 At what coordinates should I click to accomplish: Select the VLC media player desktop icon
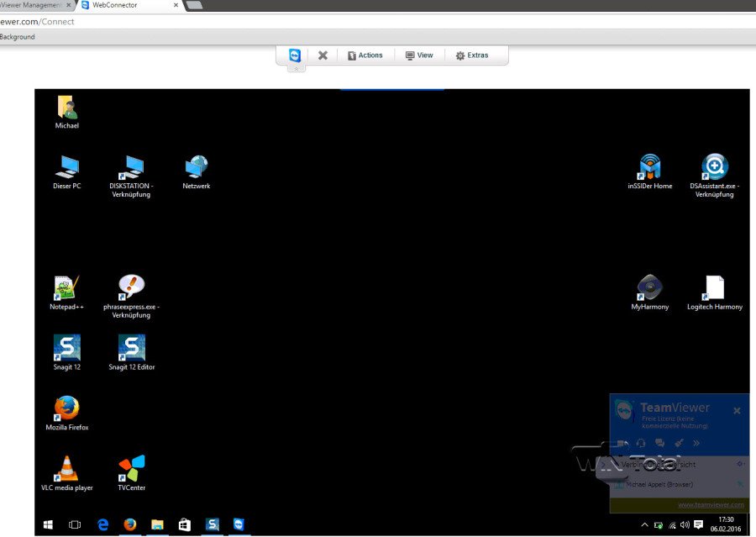(66, 469)
